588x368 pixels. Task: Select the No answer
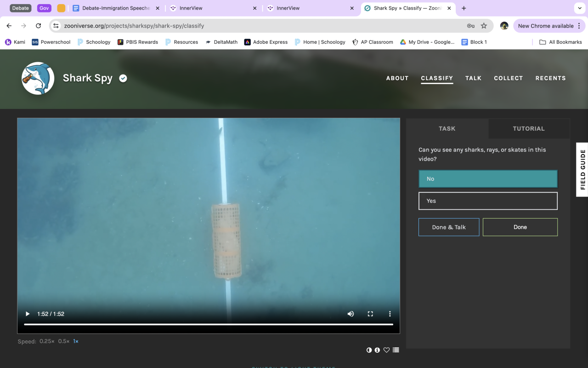(488, 179)
